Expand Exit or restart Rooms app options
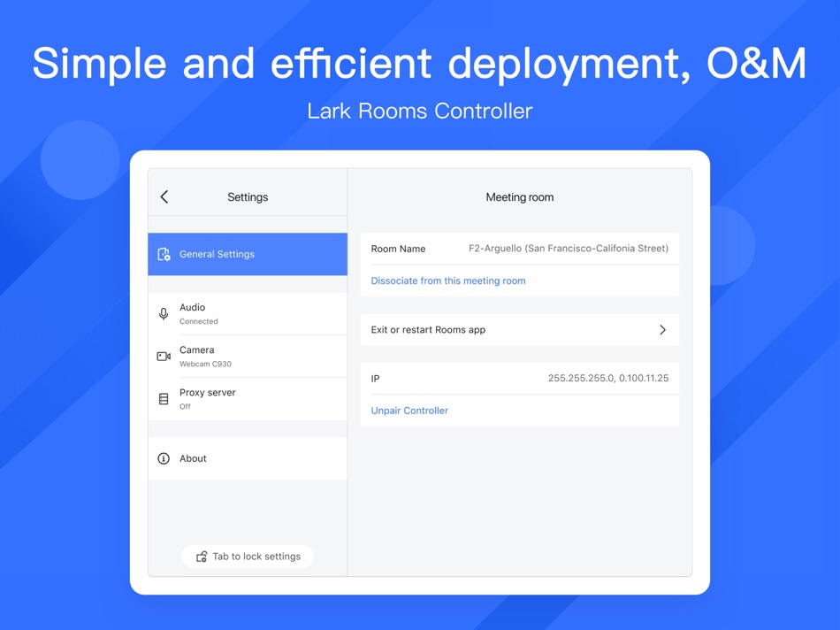Screen dimensions: 840x630 [x=520, y=329]
